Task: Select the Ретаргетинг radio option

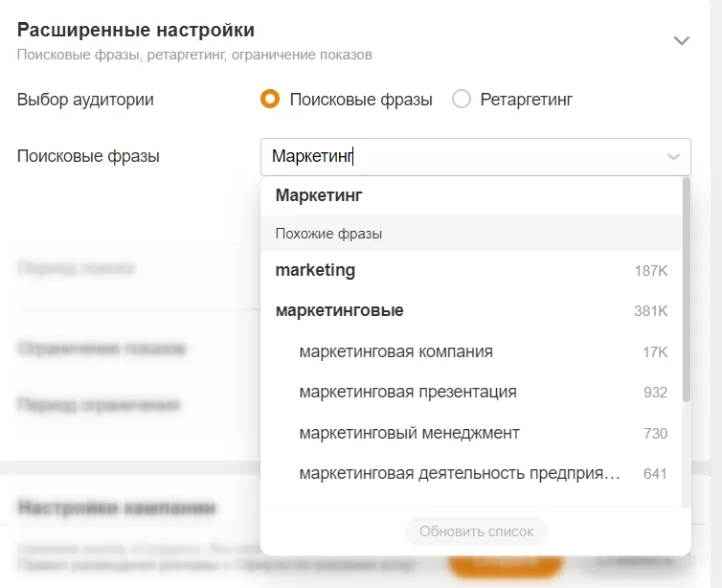Action: pyautogui.click(x=462, y=100)
